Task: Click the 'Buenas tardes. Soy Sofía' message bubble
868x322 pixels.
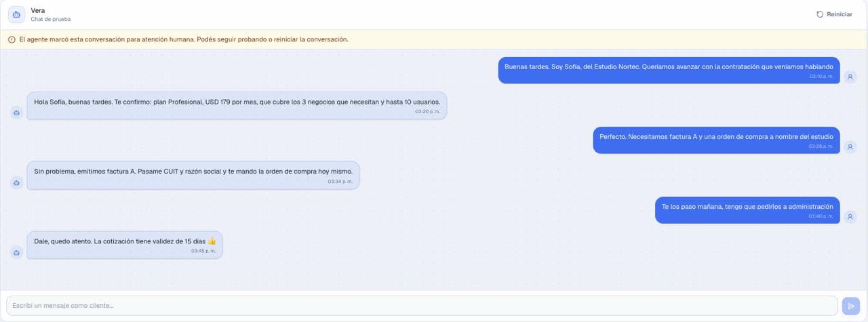Action: pyautogui.click(x=669, y=71)
